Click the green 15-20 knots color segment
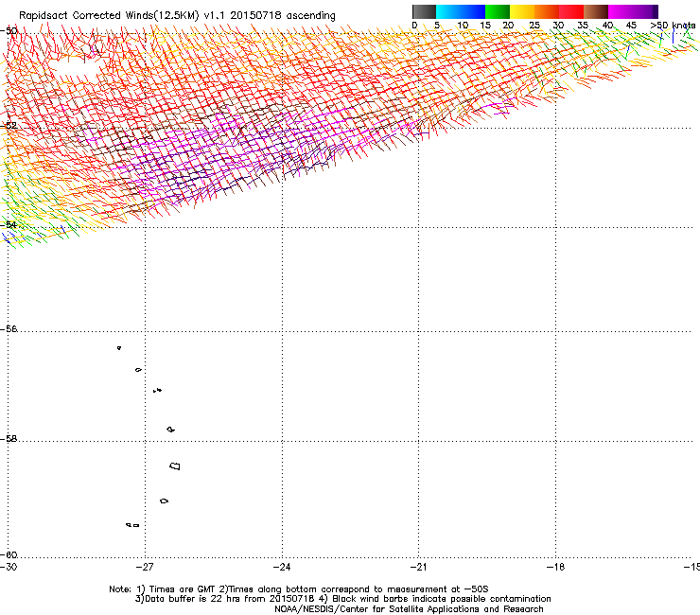Viewport: 700px width, 615px height. [x=498, y=11]
